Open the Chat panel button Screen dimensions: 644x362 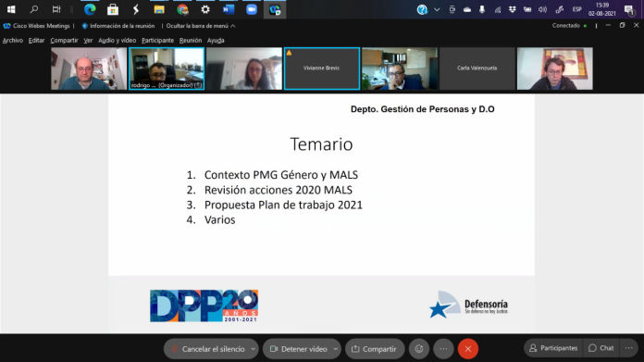pos(601,348)
